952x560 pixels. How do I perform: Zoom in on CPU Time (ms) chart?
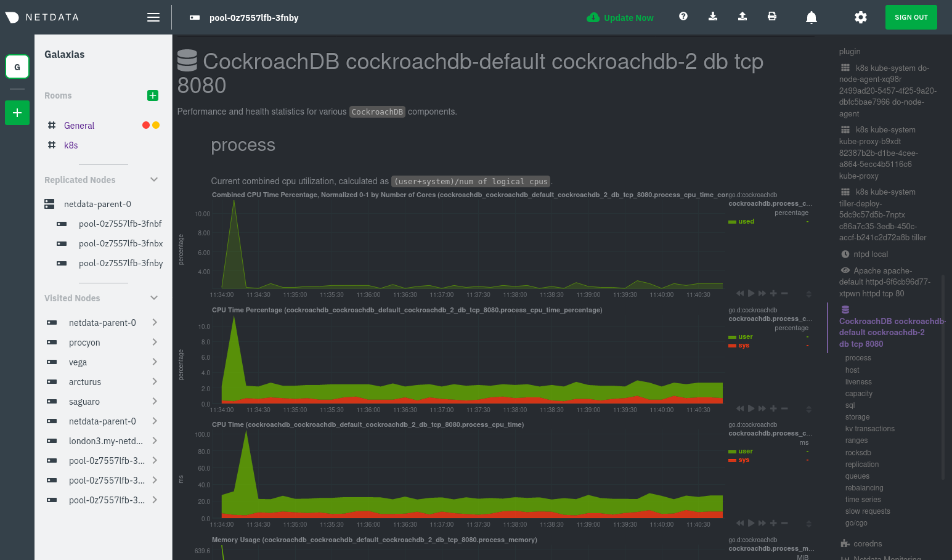point(773,523)
